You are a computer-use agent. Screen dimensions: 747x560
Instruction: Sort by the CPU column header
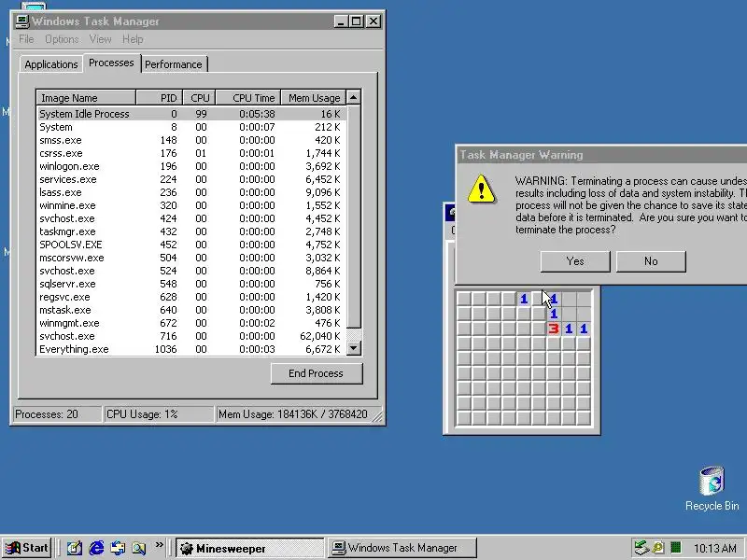coord(200,98)
